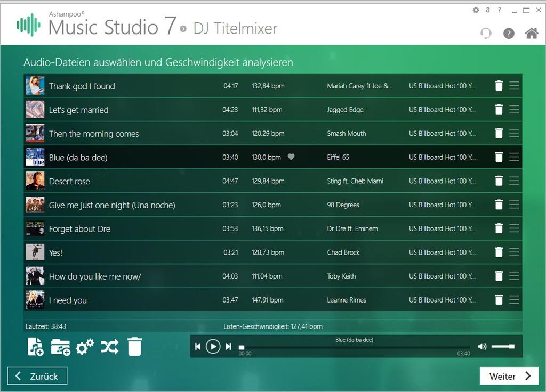Mute the volume speaker icon
This screenshot has height=392, width=546.
482,346
